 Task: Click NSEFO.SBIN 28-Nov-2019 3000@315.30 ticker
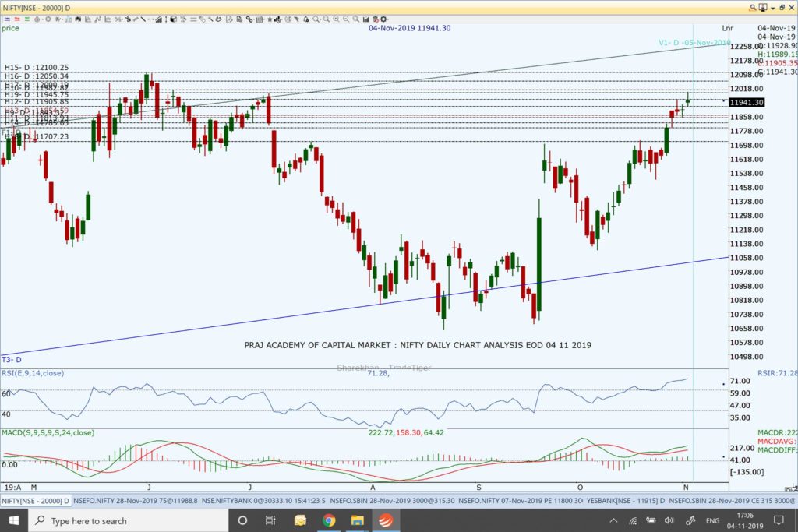pyautogui.click(x=393, y=501)
